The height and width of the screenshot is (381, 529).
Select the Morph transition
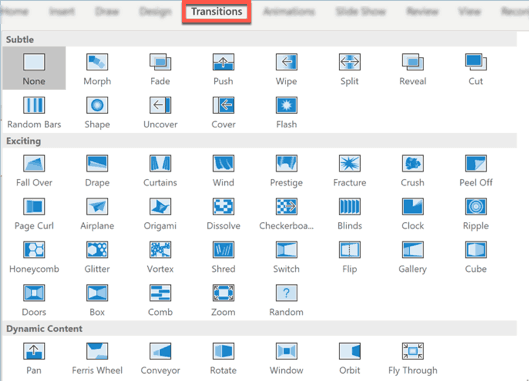click(x=97, y=69)
